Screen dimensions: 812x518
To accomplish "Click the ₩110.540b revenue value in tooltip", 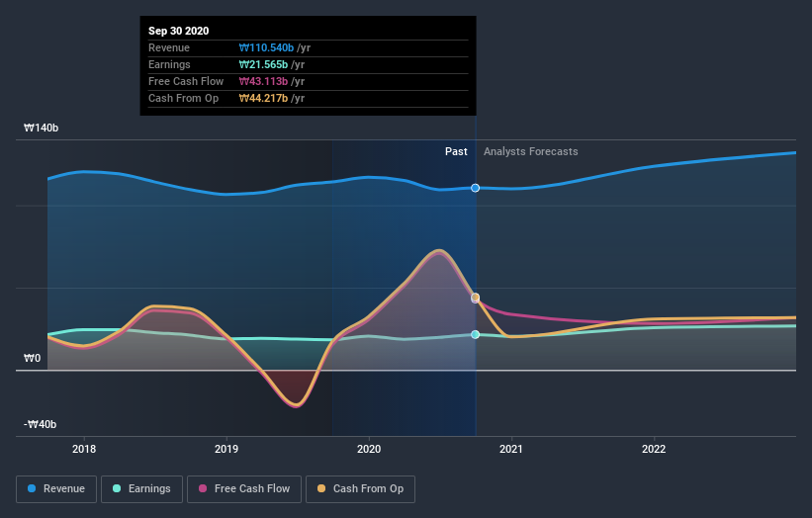I will (x=266, y=47).
